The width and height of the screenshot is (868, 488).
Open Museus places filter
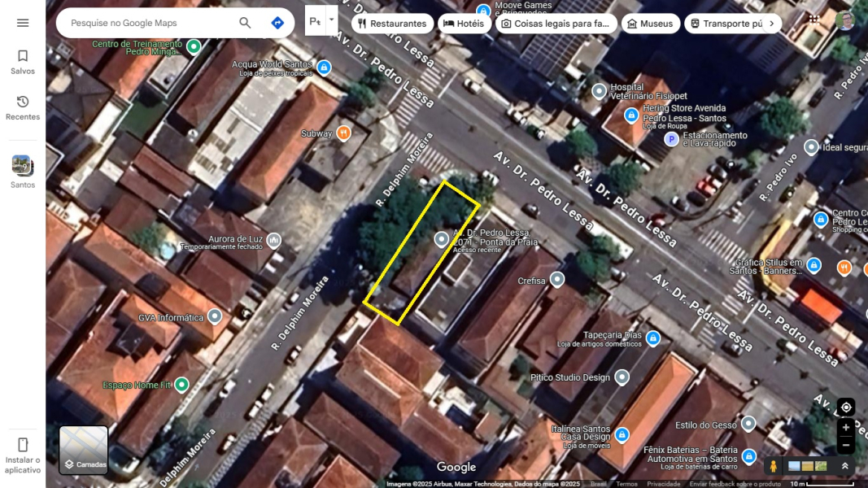pyautogui.click(x=650, y=24)
